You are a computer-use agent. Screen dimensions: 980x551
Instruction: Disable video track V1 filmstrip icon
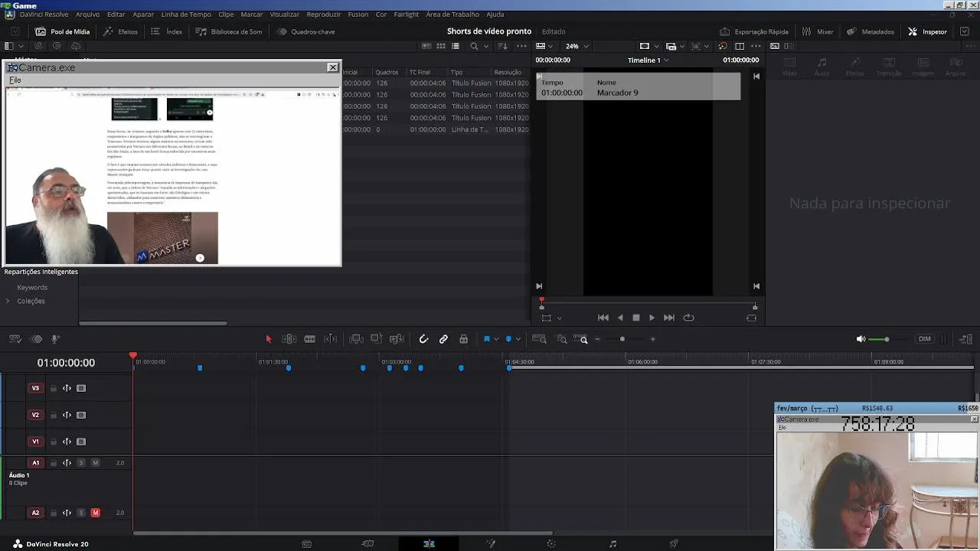click(81, 442)
